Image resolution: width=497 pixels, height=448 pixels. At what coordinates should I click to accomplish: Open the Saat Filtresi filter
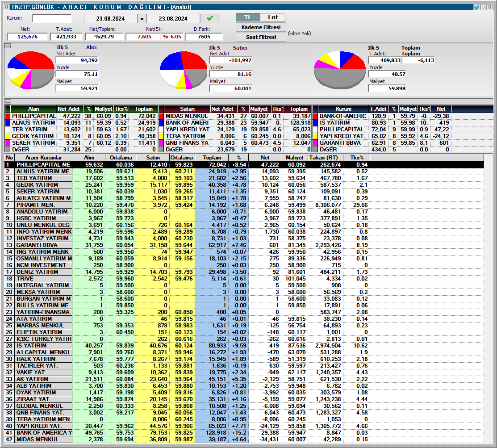point(261,37)
